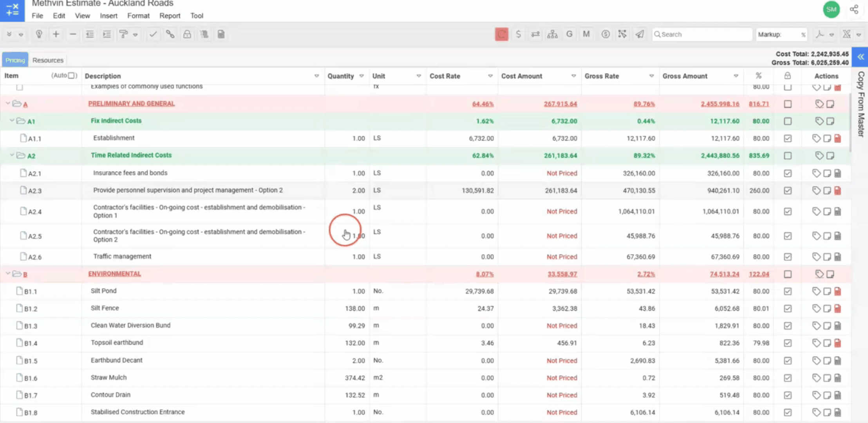Click the PRELIMINARY AND GENERAL heading link
Screen dimensions: 868x423
click(131, 103)
